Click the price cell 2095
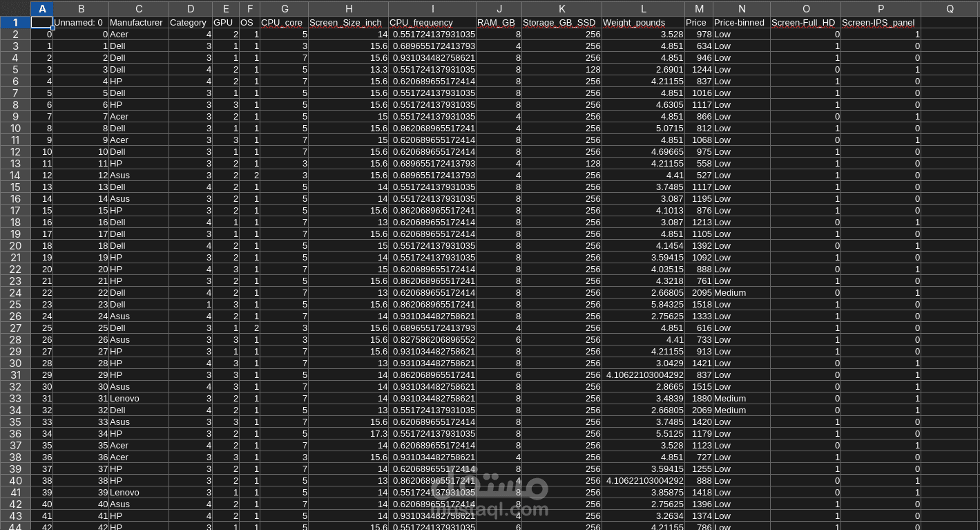 click(x=699, y=292)
